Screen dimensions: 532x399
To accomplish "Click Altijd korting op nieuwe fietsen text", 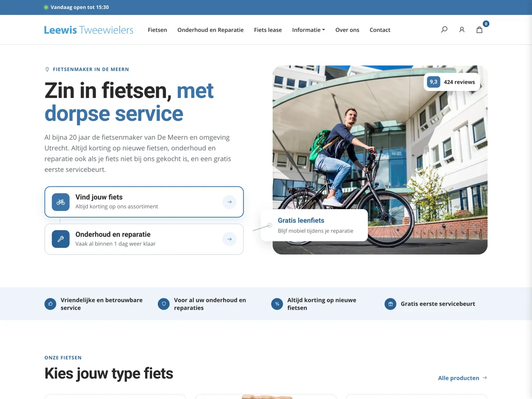I will point(321,304).
